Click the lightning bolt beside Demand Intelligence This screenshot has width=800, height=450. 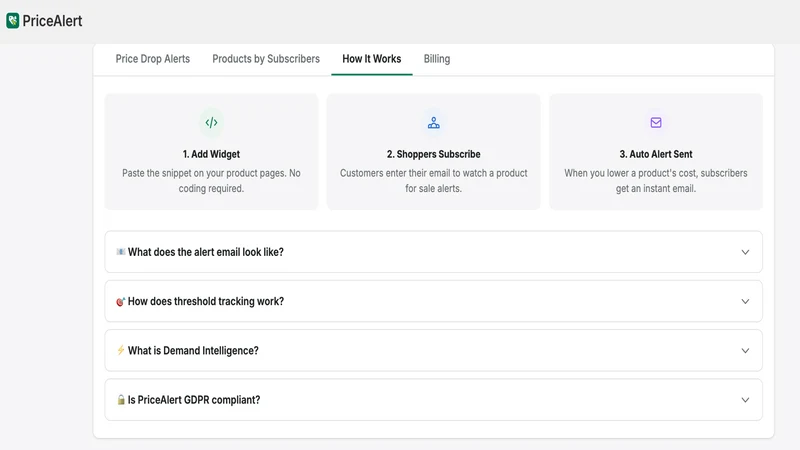(121, 350)
